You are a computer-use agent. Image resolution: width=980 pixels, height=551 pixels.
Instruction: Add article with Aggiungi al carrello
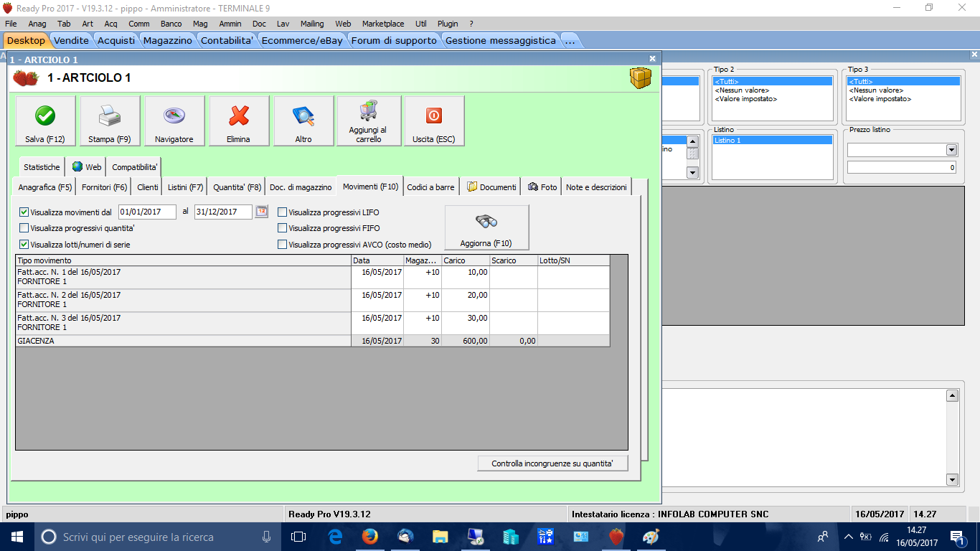pos(367,121)
